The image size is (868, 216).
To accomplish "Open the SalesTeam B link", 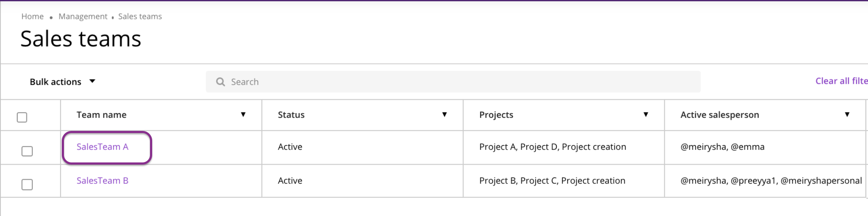I will coord(102,181).
